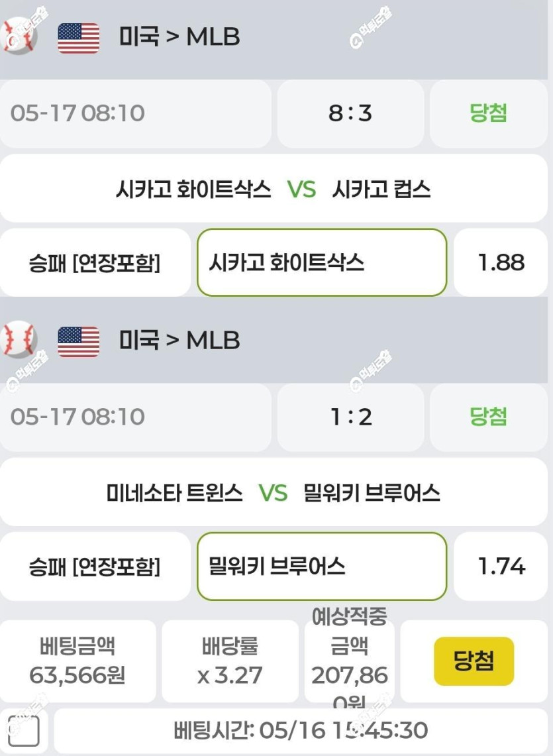This screenshot has width=553, height=756.
Task: Click the 8 : 3 score box
Action: pyautogui.click(x=350, y=114)
